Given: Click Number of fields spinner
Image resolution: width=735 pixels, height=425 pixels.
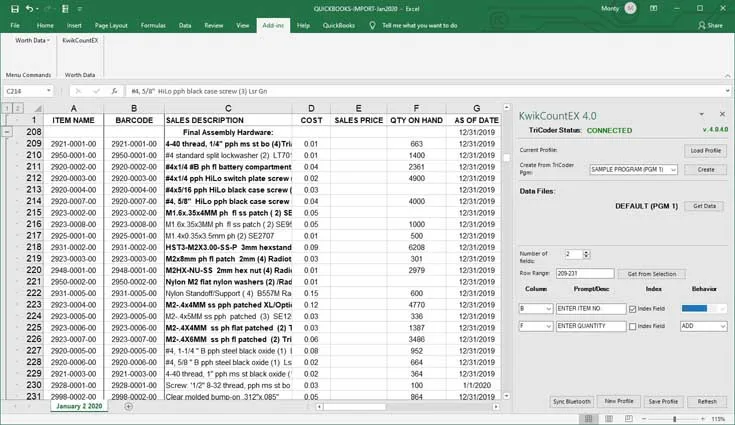Looking at the screenshot, I should coord(586,254).
